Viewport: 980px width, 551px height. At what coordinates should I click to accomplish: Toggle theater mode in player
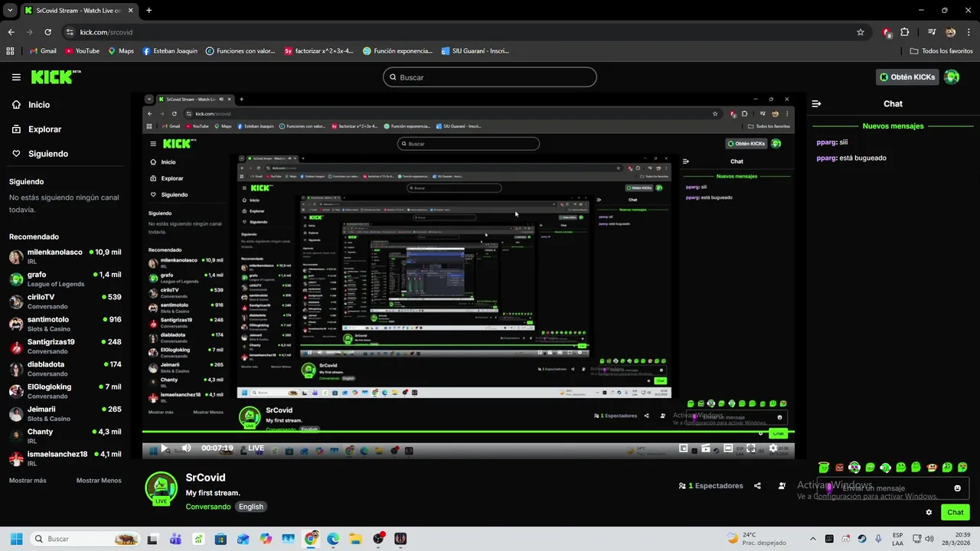728,448
